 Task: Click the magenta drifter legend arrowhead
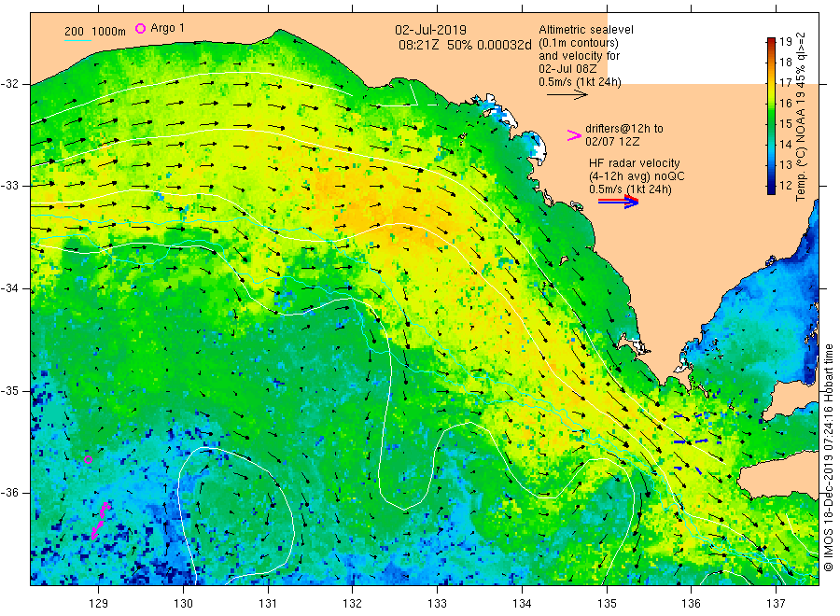574,135
